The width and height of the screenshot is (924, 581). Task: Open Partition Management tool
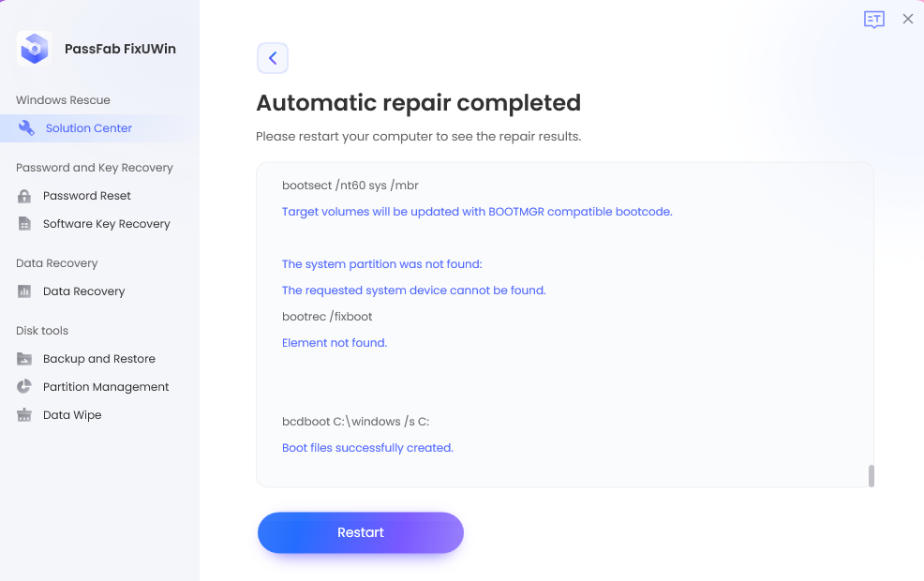coord(106,387)
